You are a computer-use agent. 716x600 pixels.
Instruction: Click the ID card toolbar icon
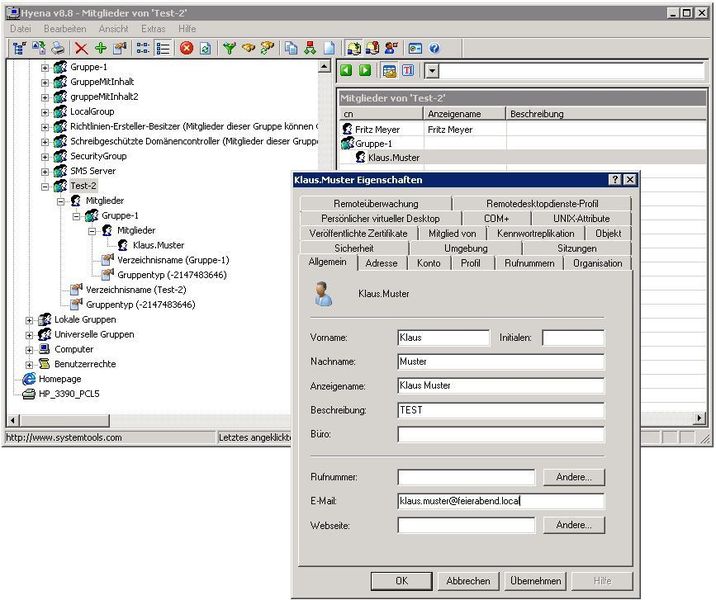(x=415, y=48)
